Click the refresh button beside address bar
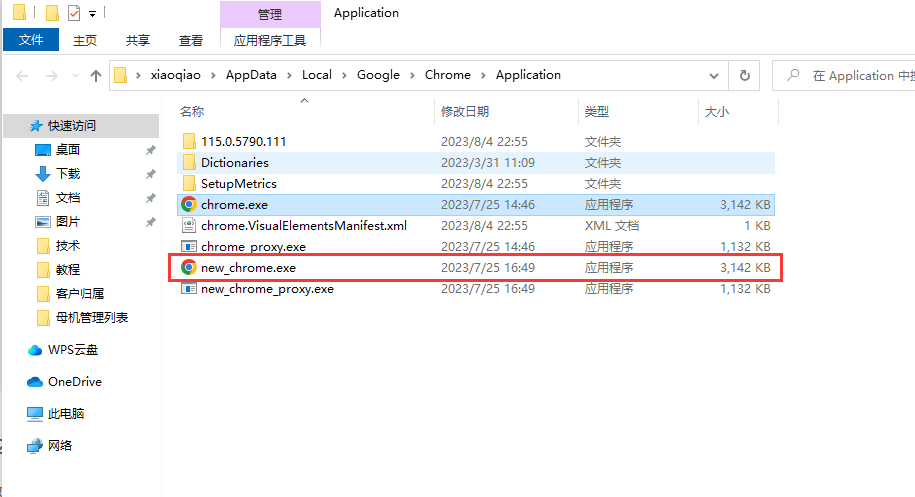The image size is (915, 497). pos(744,75)
